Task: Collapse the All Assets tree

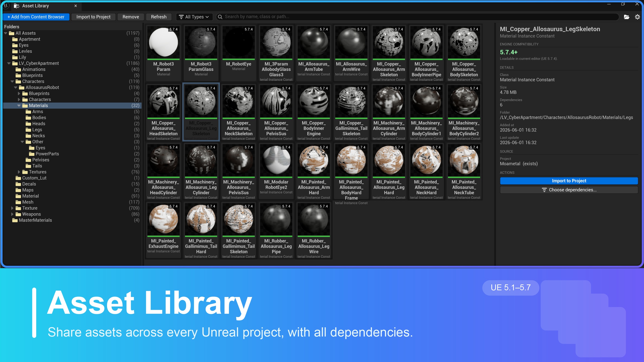Action: [x=6, y=33]
